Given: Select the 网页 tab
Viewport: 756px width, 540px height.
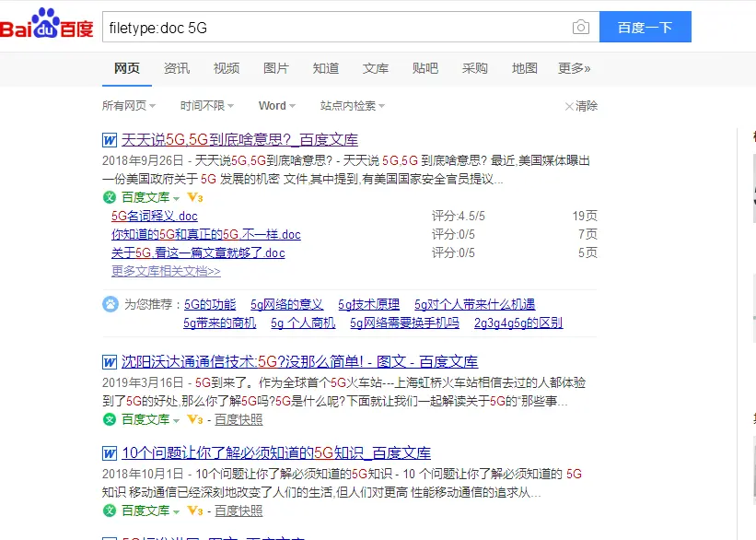Looking at the screenshot, I should tap(127, 68).
